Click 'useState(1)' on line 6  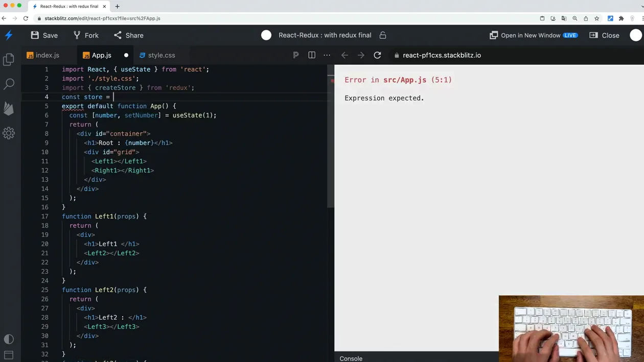[193, 115]
